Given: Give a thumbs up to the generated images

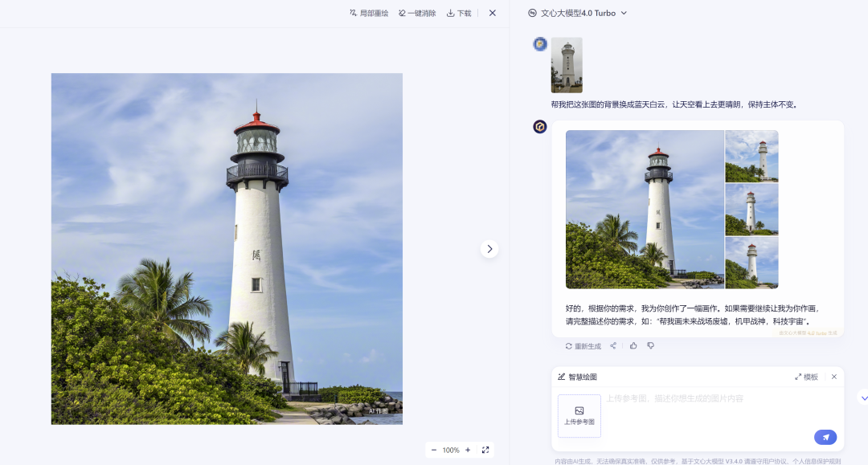Looking at the screenshot, I should click(x=633, y=345).
